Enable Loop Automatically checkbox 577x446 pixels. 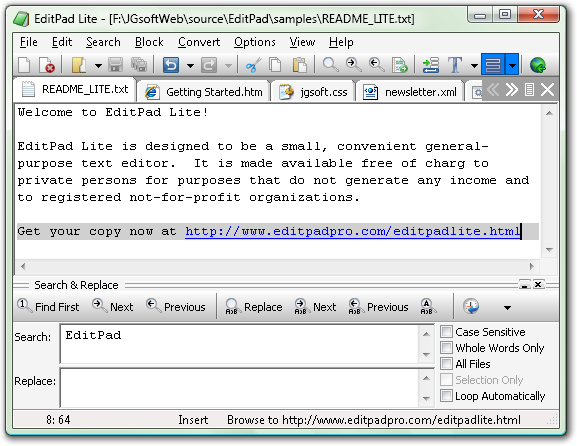[446, 396]
